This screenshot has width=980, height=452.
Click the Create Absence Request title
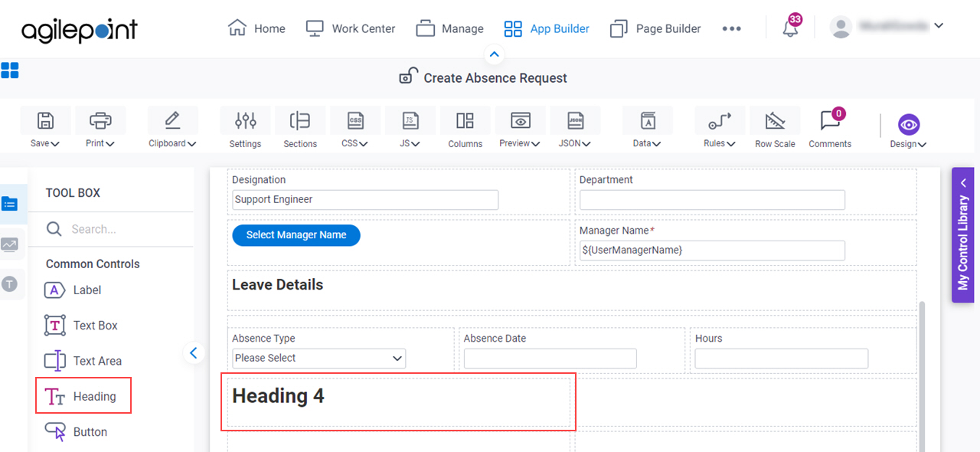point(495,78)
